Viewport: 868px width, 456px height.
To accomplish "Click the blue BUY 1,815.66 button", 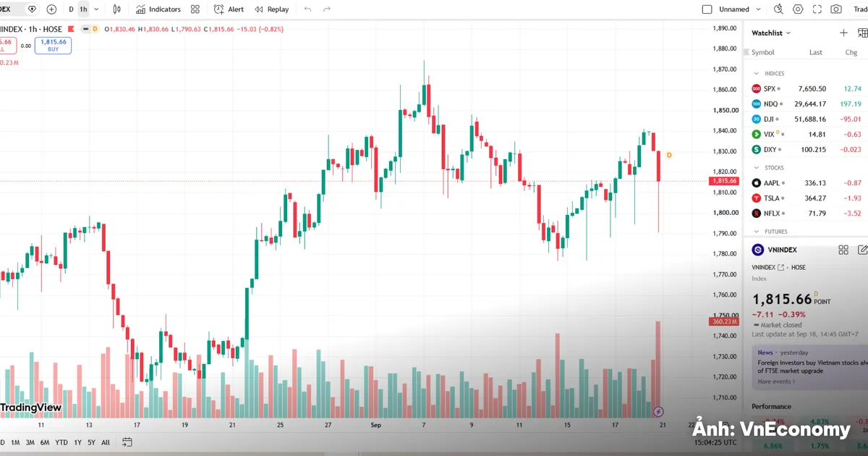I will (x=53, y=45).
